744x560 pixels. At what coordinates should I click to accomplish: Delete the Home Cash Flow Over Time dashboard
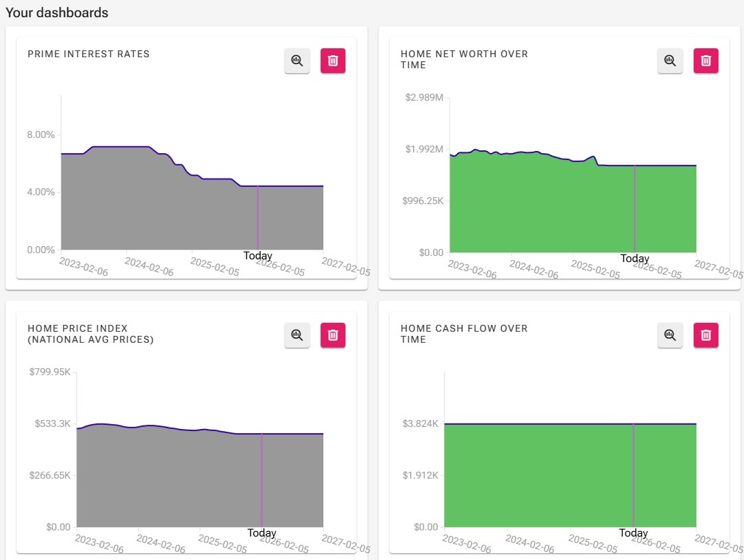(x=706, y=335)
